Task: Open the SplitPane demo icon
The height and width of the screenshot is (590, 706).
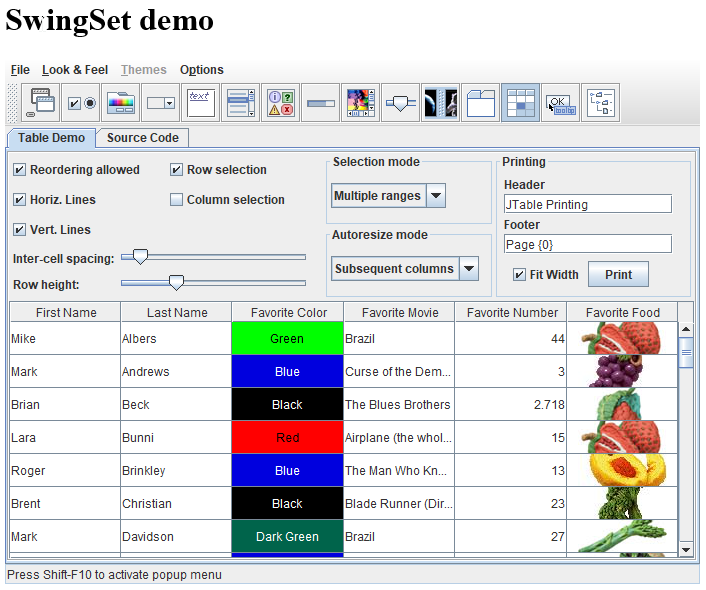Action: pos(441,103)
